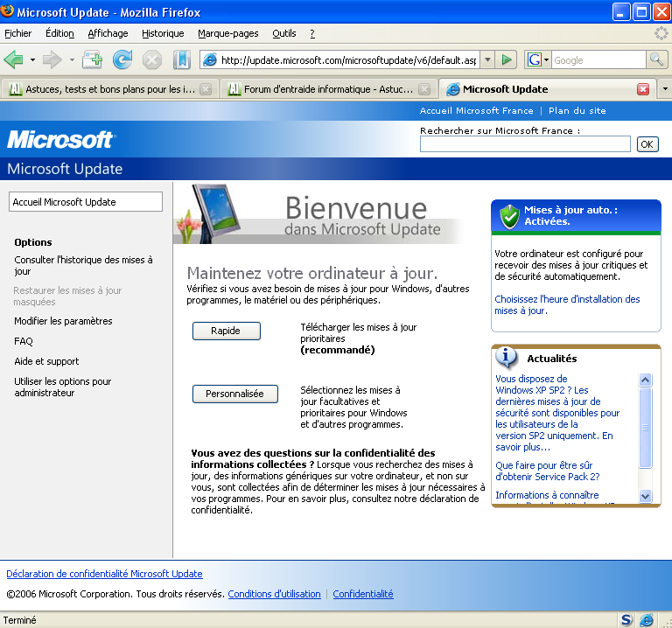
Task: Click the Rapide update button
Action: pyautogui.click(x=227, y=331)
